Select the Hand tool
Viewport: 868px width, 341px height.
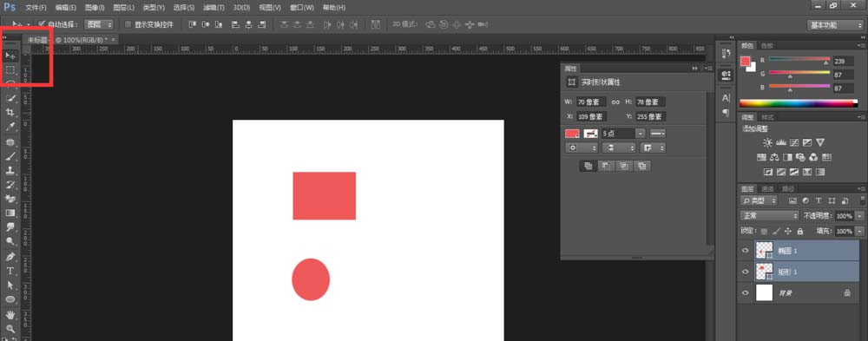click(10, 314)
